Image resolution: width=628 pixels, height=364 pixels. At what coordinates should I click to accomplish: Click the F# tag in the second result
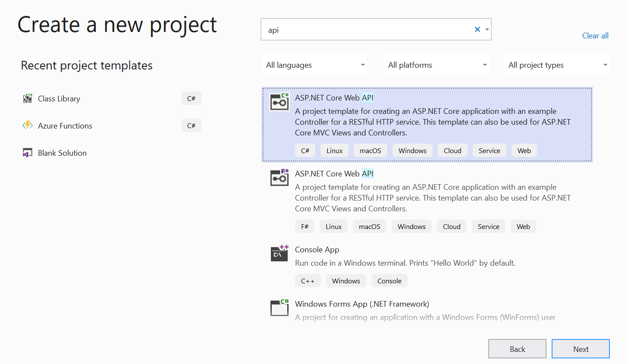click(x=305, y=226)
